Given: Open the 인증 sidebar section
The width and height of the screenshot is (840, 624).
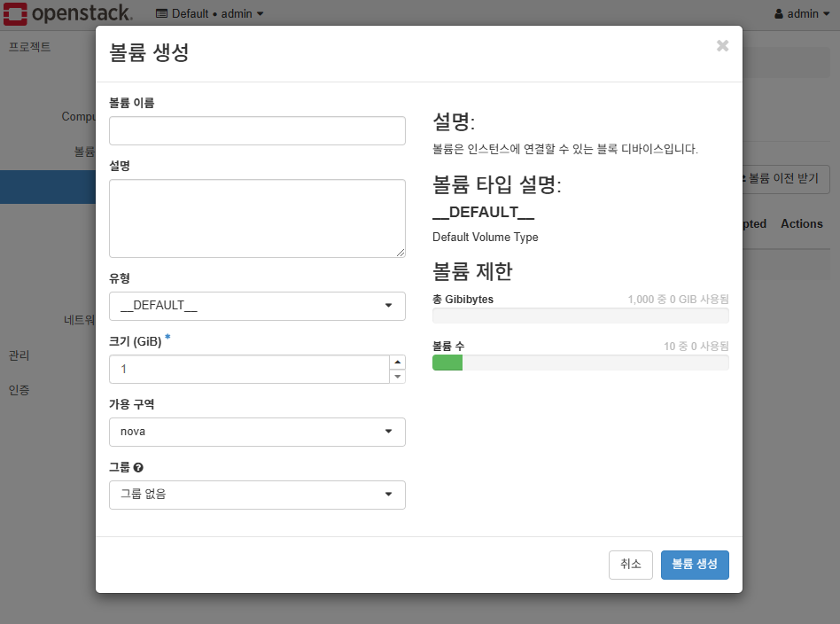Looking at the screenshot, I should tap(19, 390).
